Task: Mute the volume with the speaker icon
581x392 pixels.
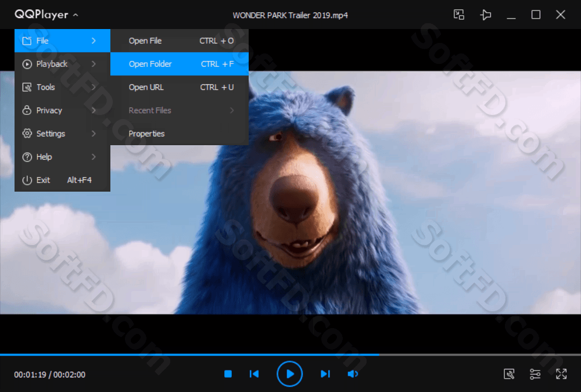Action: coord(353,374)
